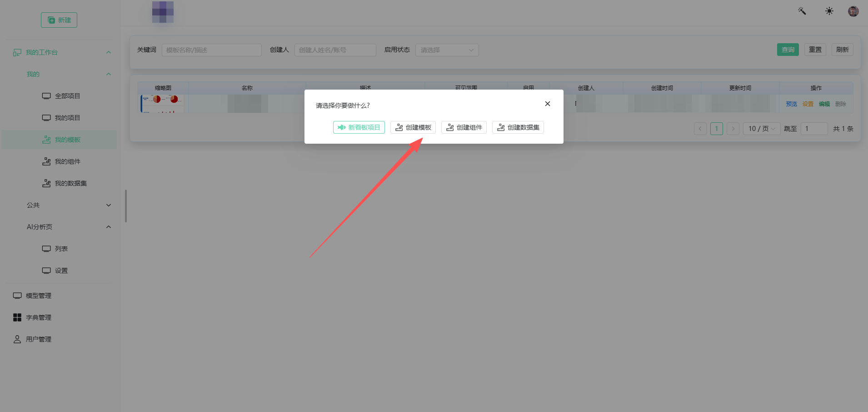Choose 创建组件 in dialog

[464, 127]
